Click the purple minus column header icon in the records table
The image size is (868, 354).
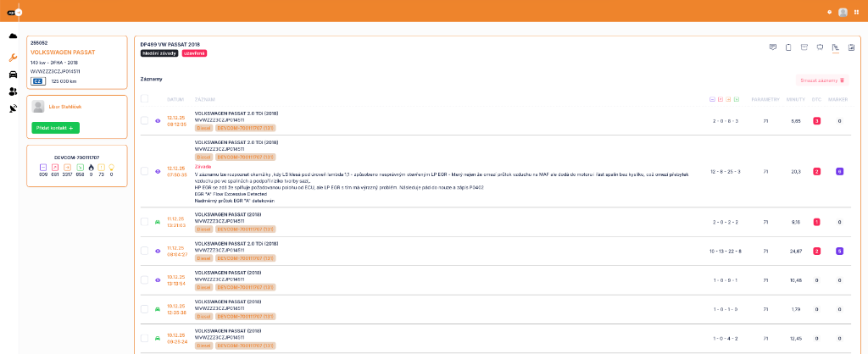tap(712, 99)
